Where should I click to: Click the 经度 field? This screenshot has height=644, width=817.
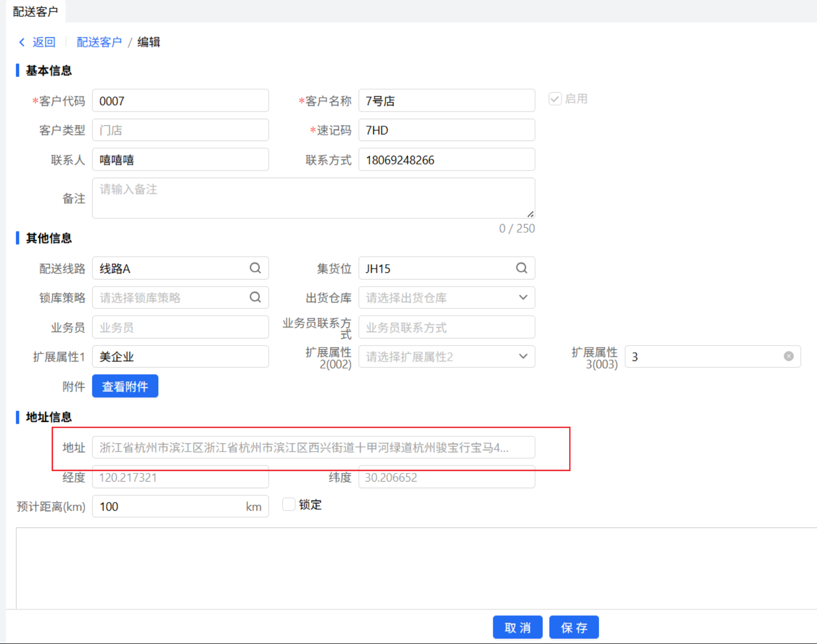coord(180,478)
